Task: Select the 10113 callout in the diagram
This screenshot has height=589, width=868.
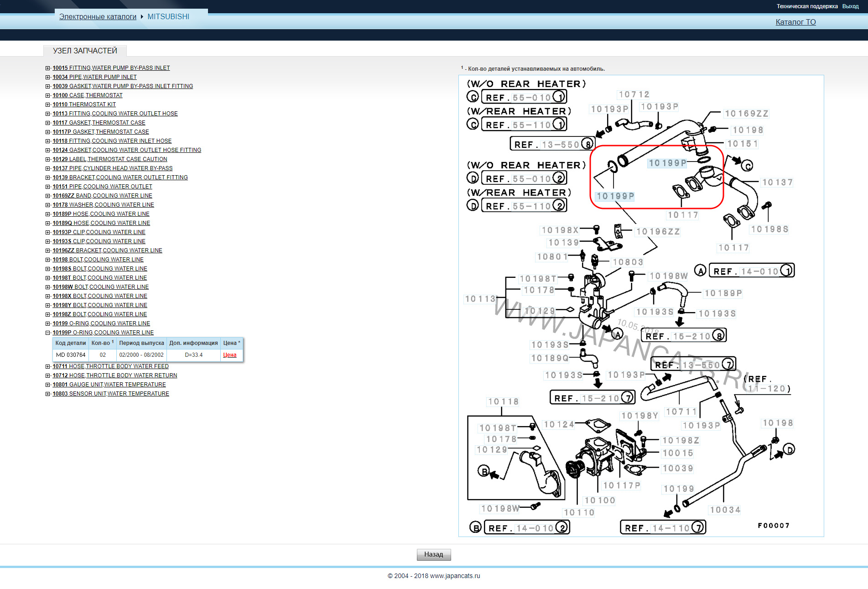Action: click(480, 299)
